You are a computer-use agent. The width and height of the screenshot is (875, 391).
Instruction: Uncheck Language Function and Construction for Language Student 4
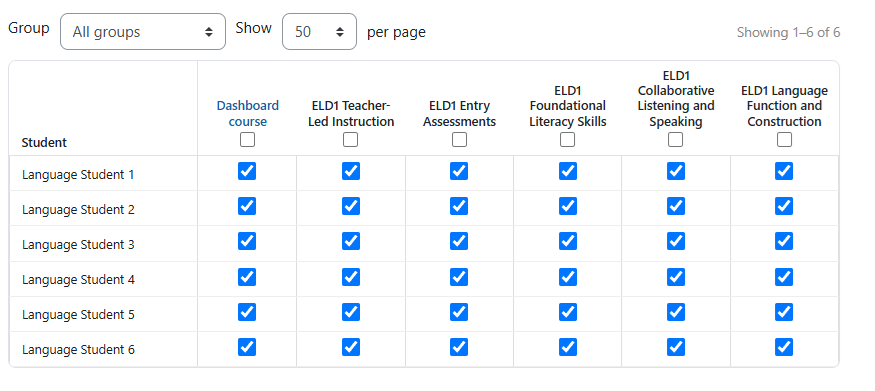click(784, 277)
